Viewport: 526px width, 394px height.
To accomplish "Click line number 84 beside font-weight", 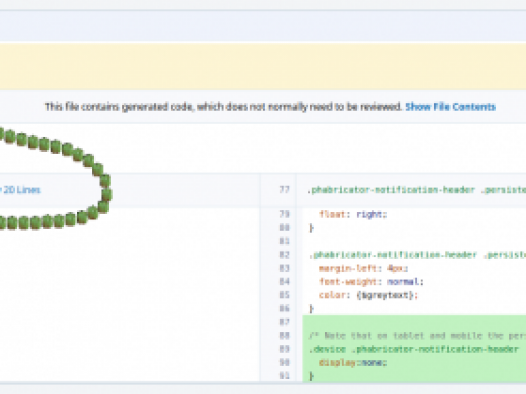I will pos(284,282).
